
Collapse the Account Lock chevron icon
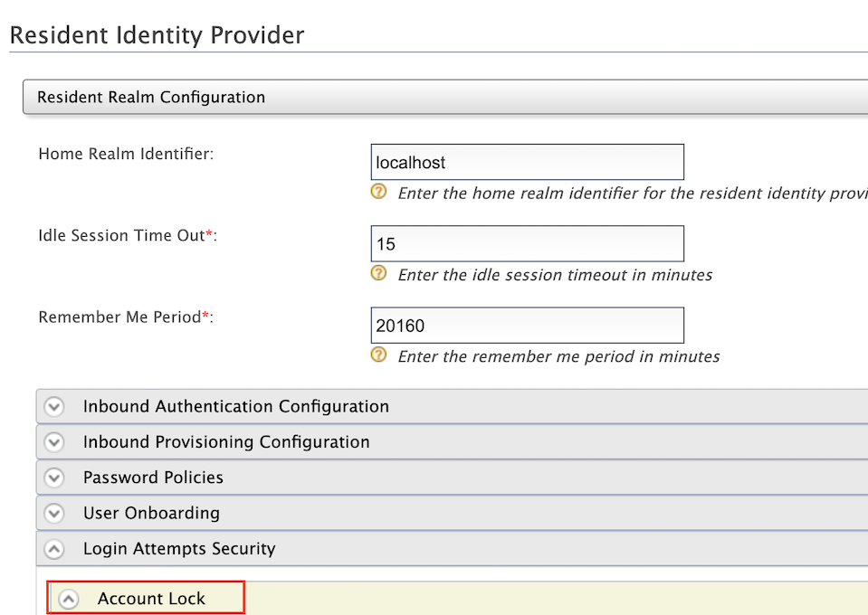tap(69, 599)
